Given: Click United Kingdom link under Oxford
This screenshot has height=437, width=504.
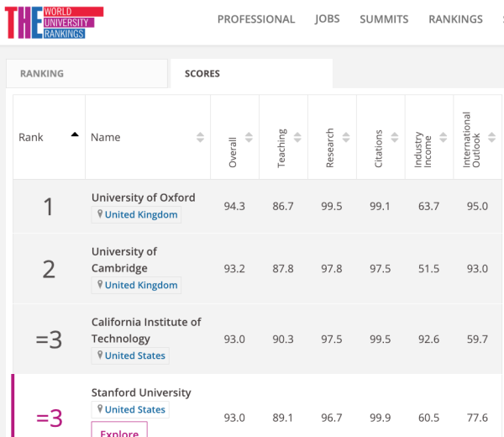Looking at the screenshot, I should [141, 214].
